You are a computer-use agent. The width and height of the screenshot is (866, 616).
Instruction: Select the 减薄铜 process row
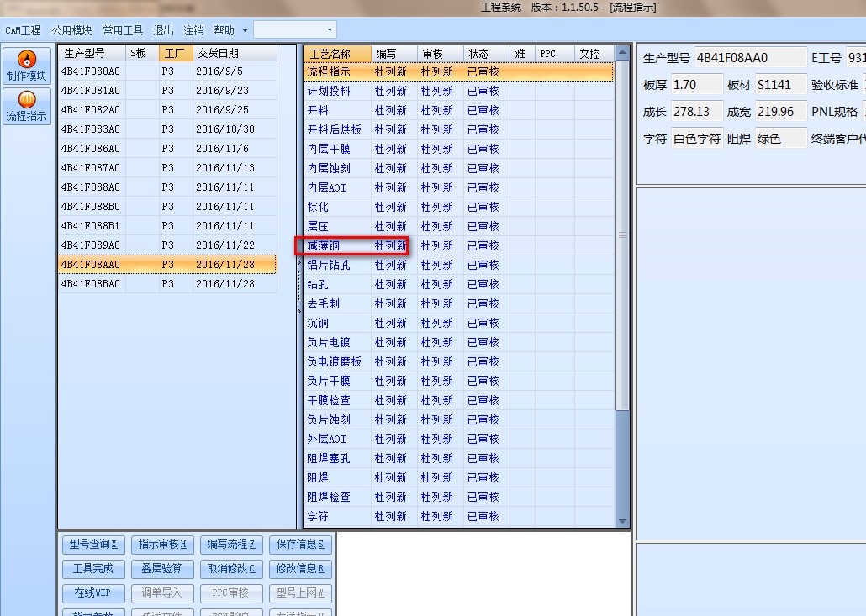pos(459,245)
